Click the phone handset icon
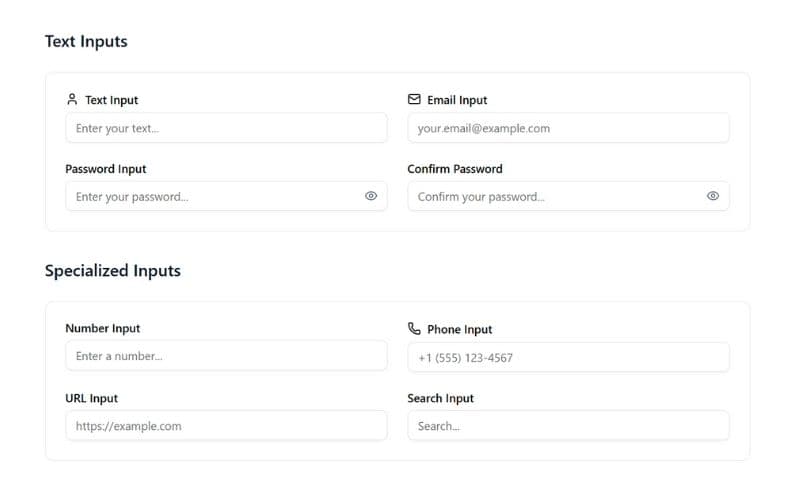This screenshot has height=500, width=800. click(414, 329)
